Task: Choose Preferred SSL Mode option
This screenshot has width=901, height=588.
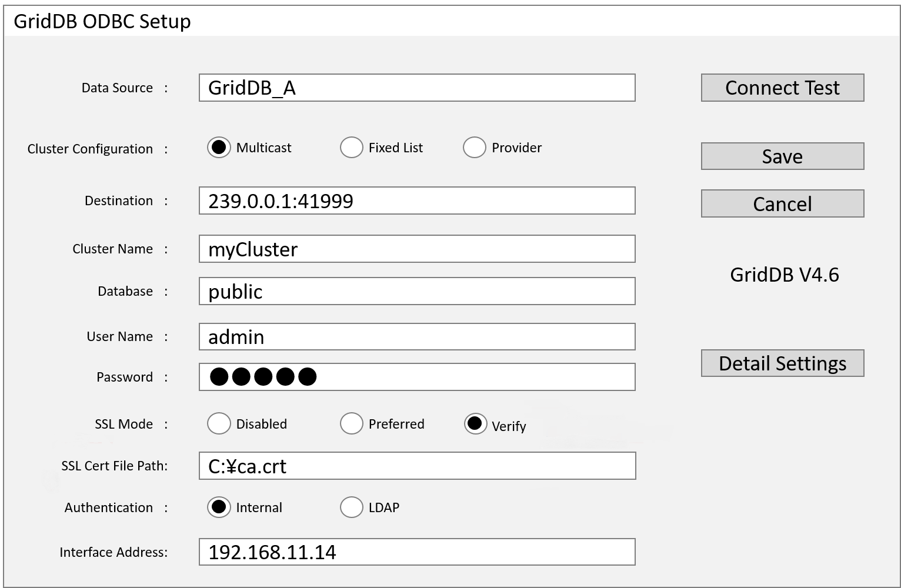Action: pos(351,424)
